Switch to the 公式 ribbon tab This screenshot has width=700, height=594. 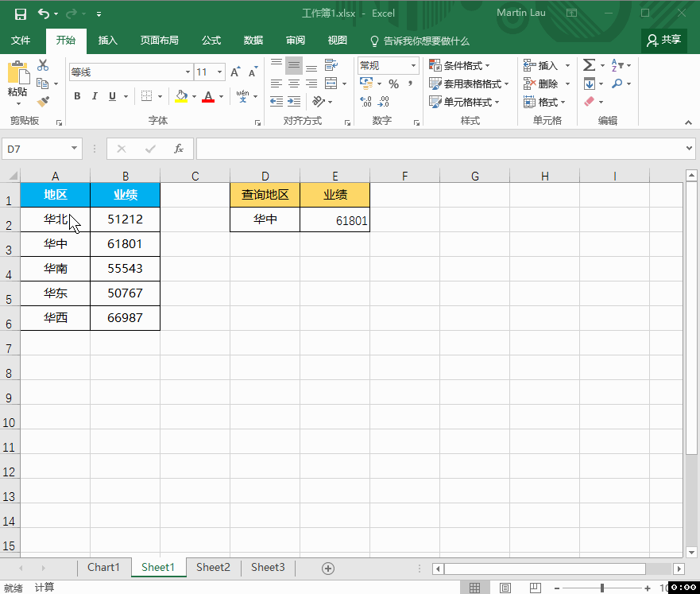tap(211, 41)
